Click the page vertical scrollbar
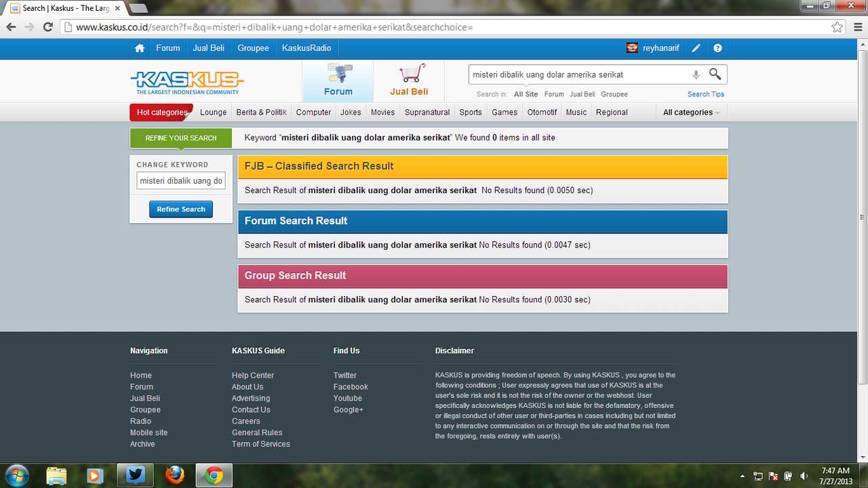Image resolution: width=868 pixels, height=488 pixels. 862,217
